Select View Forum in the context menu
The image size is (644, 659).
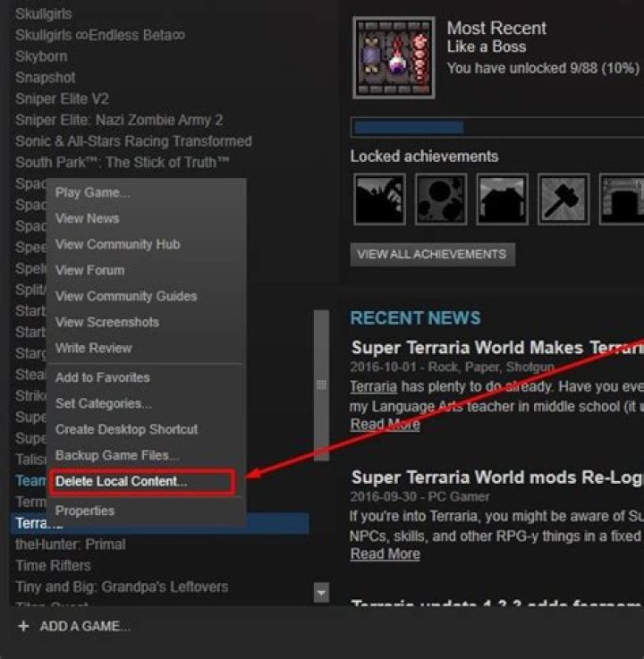[90, 270]
